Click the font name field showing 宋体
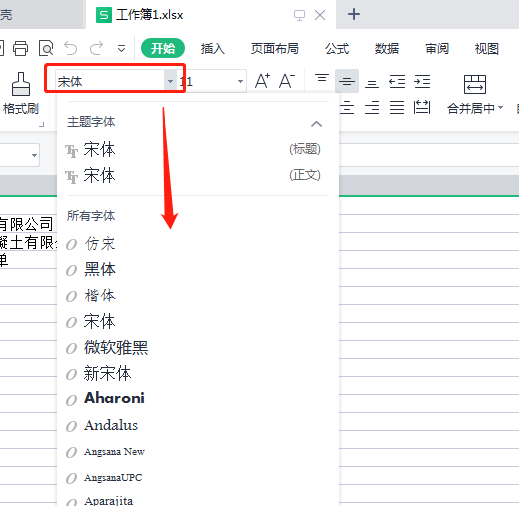This screenshot has height=506, width=519. tap(110, 81)
